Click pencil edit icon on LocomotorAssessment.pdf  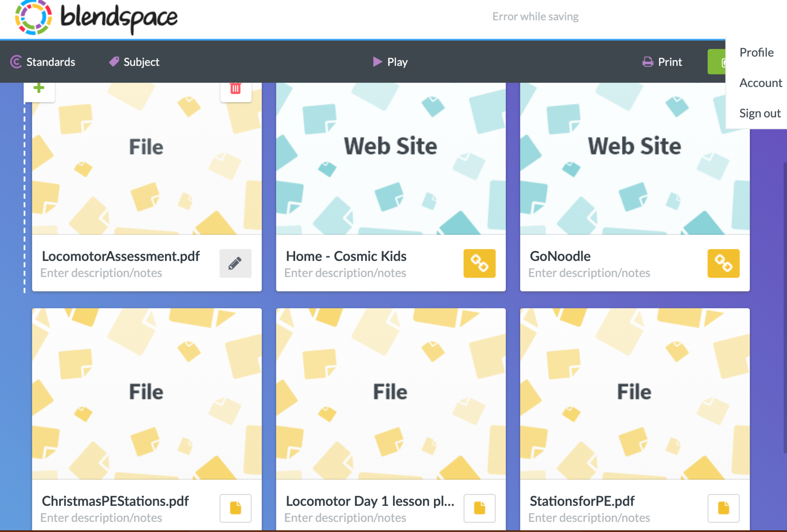(235, 263)
